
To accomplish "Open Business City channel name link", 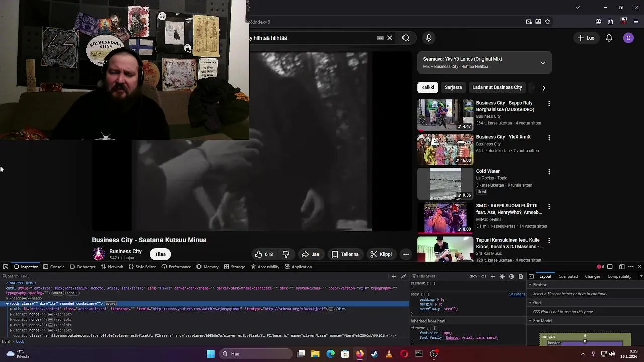I will click(x=125, y=251).
